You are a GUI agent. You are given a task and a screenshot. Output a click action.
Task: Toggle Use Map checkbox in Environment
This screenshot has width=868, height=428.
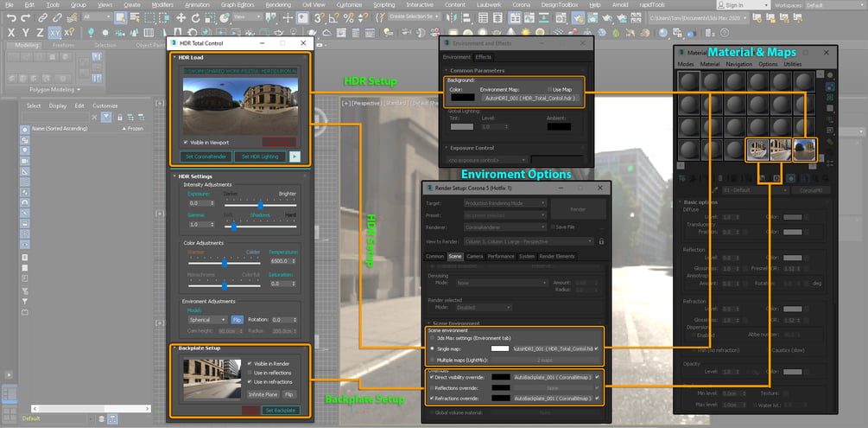pyautogui.click(x=549, y=89)
